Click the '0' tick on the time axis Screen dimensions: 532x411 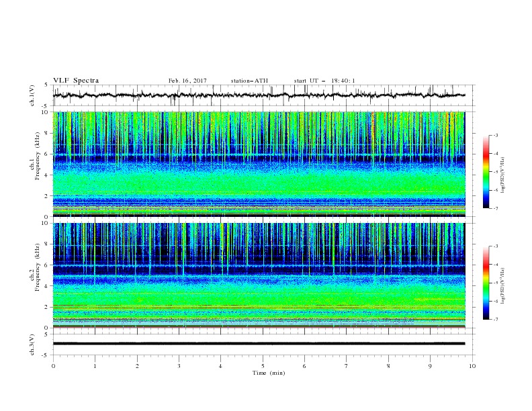pyautogui.click(x=53, y=366)
